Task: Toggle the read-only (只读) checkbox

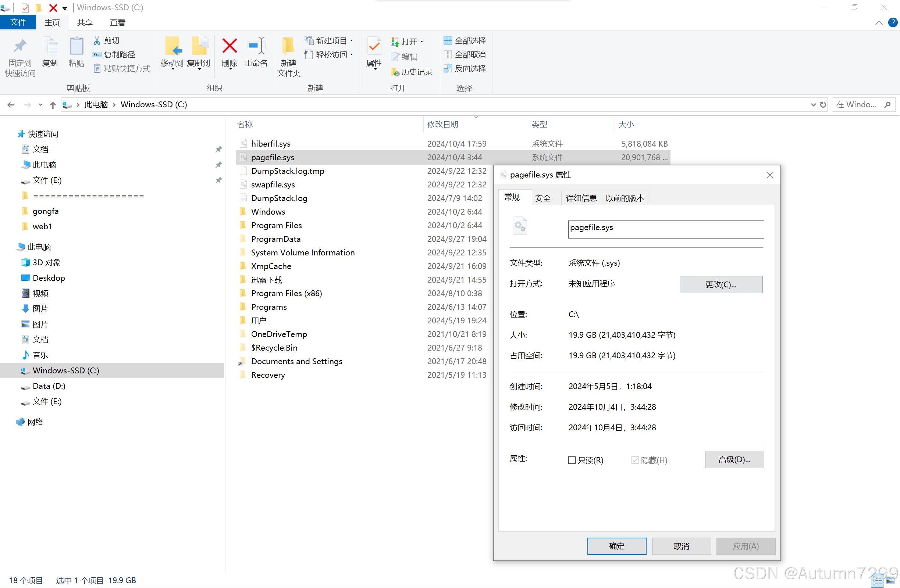Action: tap(572, 460)
